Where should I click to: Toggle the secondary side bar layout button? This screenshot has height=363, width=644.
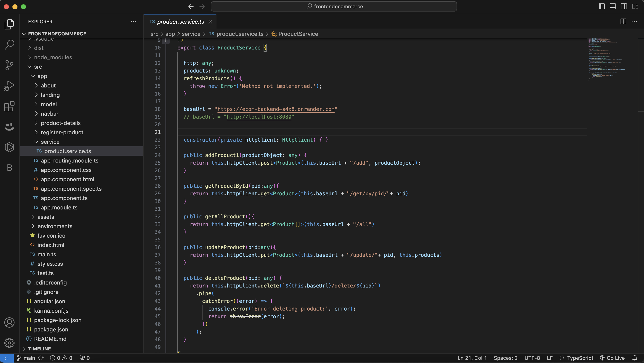[624, 6]
